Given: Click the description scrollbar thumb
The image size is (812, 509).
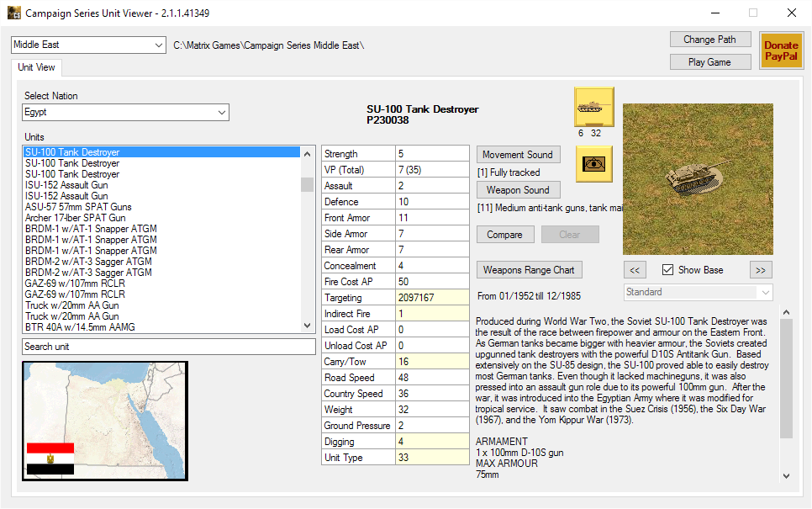Looking at the screenshot, I should click(786, 379).
